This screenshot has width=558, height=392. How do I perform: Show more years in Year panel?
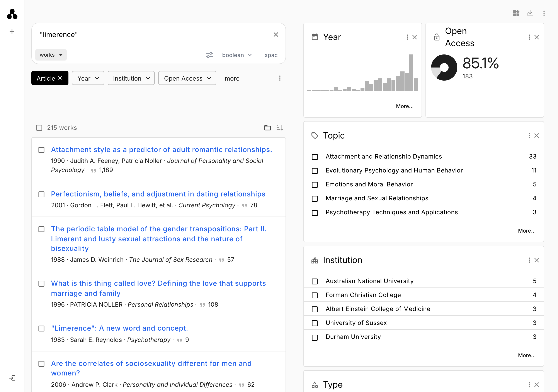click(x=405, y=106)
